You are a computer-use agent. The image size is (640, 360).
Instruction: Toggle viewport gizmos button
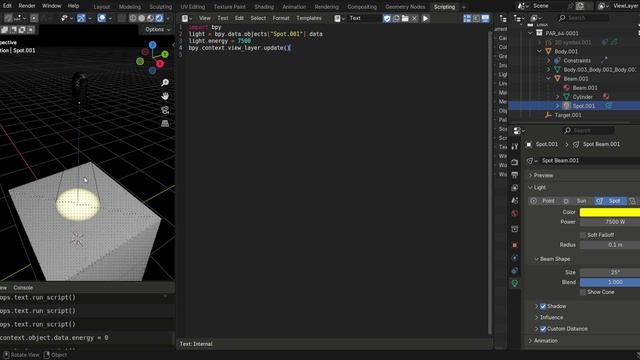81,18
